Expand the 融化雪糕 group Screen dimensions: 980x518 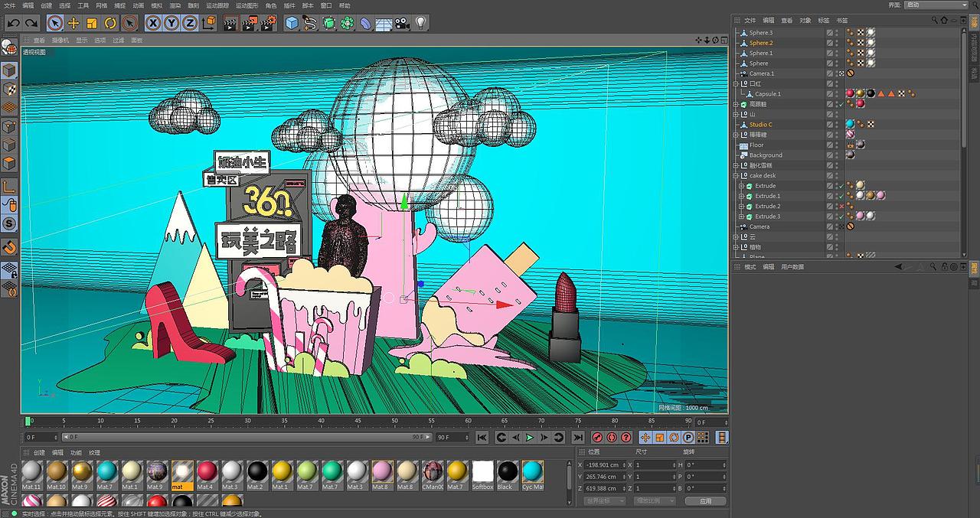point(737,165)
